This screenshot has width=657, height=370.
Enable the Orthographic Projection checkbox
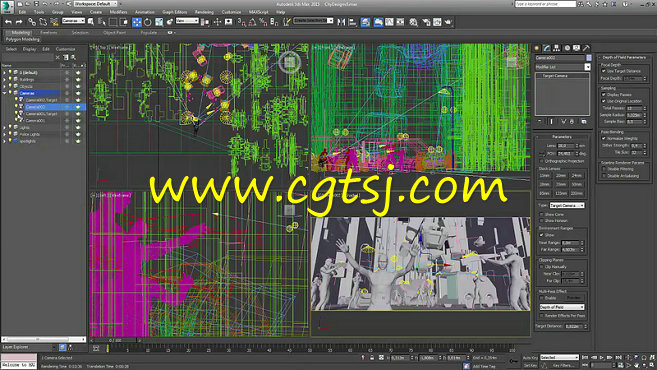(x=542, y=161)
